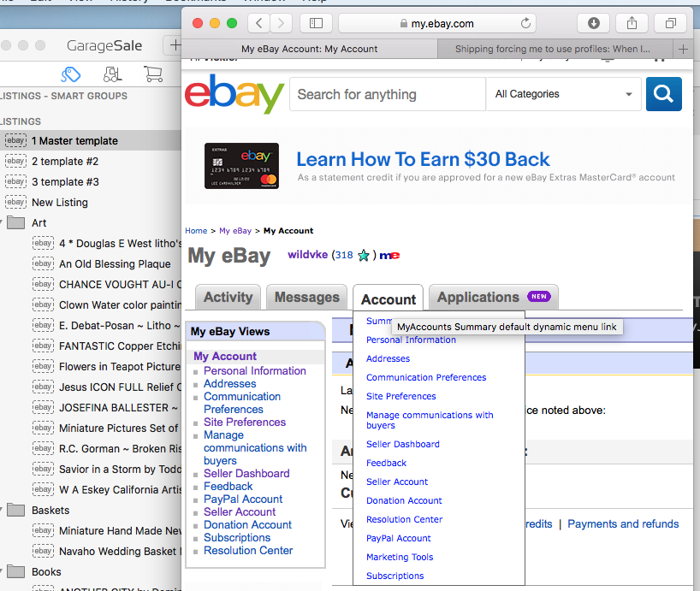This screenshot has height=591, width=700.
Task: Click the 'Search for anything' field
Action: 388,94
